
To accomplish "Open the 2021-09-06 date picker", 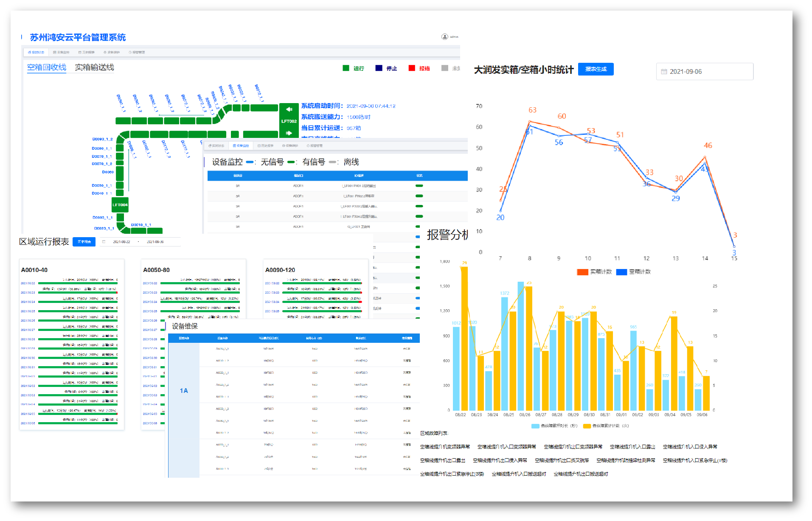I will click(x=705, y=72).
